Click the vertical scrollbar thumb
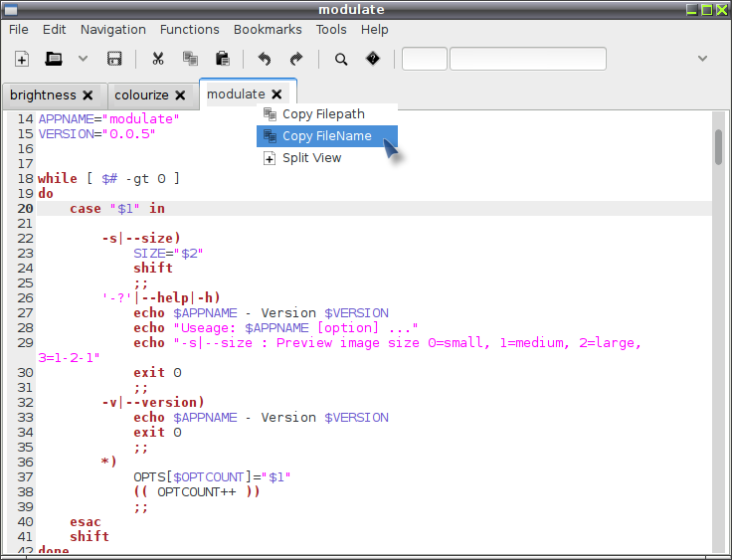 (x=718, y=147)
